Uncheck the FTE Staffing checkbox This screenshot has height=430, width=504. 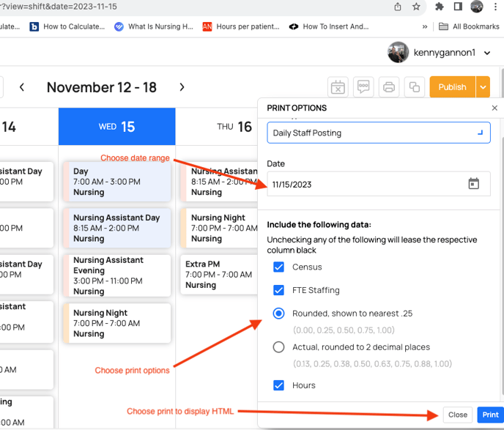click(x=278, y=290)
